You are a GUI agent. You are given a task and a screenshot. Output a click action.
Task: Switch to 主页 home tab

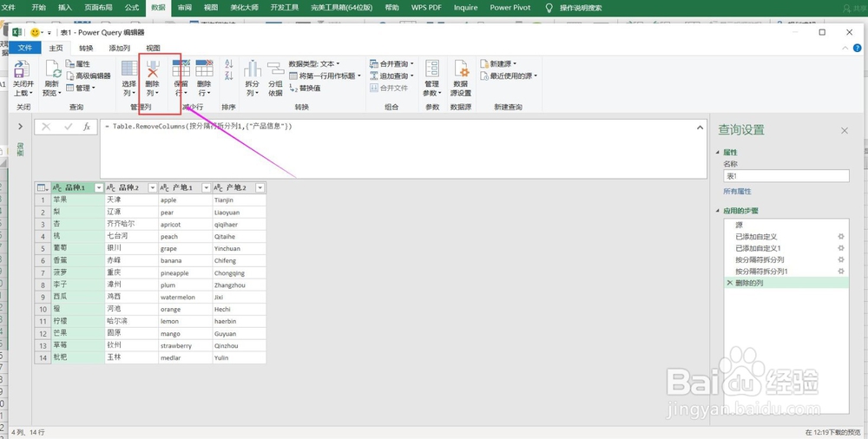point(56,49)
